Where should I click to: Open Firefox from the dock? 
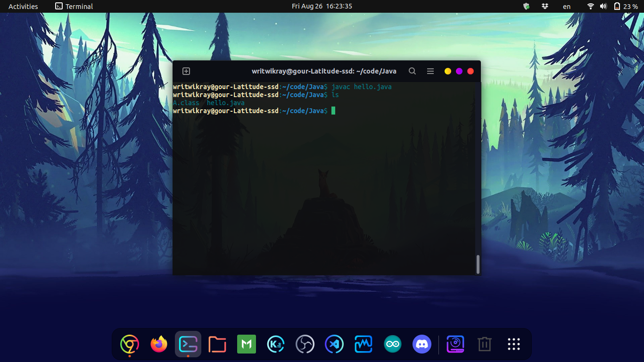[x=159, y=344]
